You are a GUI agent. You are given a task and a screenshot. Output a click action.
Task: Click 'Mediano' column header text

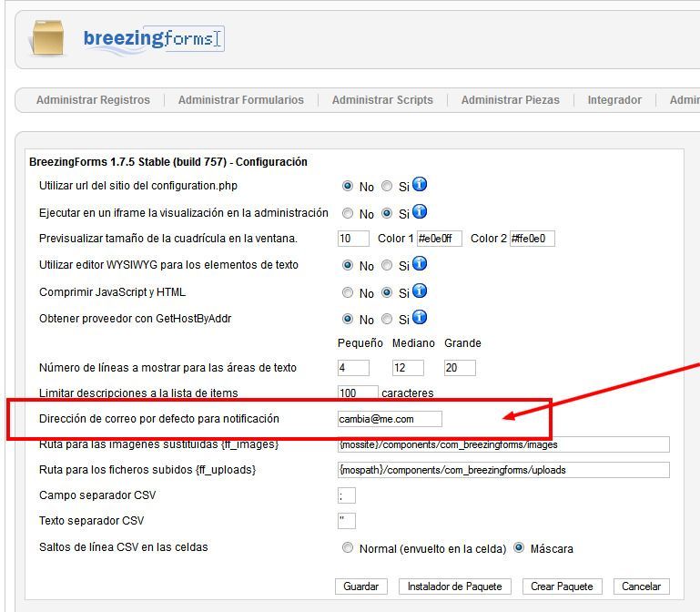[413, 343]
